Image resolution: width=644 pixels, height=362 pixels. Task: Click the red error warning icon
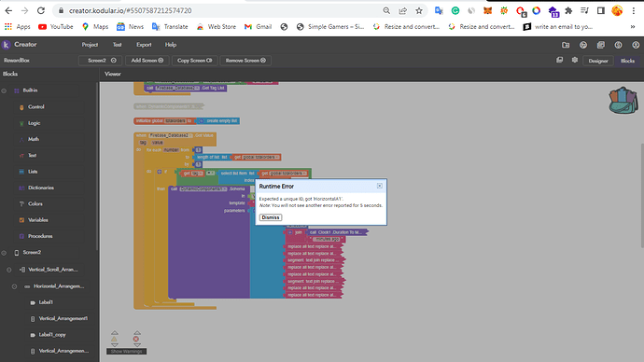coord(136,339)
